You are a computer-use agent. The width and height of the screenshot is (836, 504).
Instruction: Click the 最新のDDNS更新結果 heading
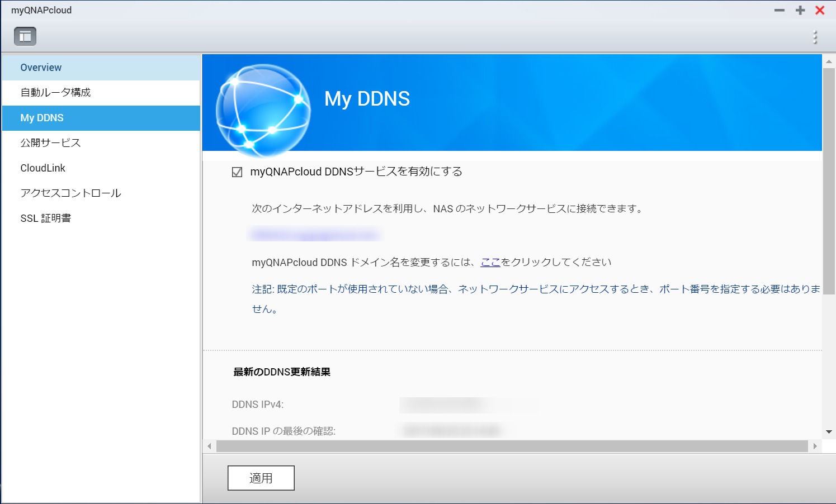click(x=282, y=372)
